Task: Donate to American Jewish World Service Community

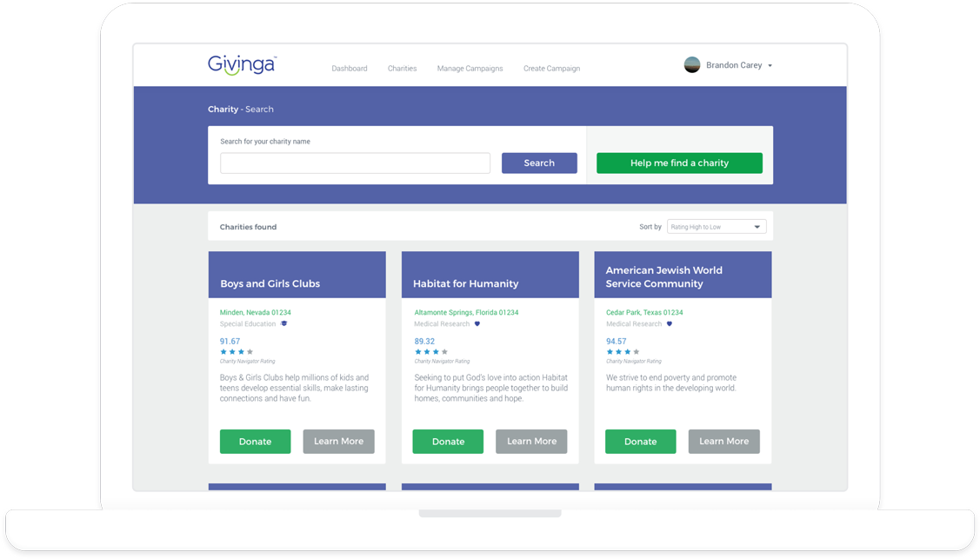Action: pyautogui.click(x=641, y=441)
